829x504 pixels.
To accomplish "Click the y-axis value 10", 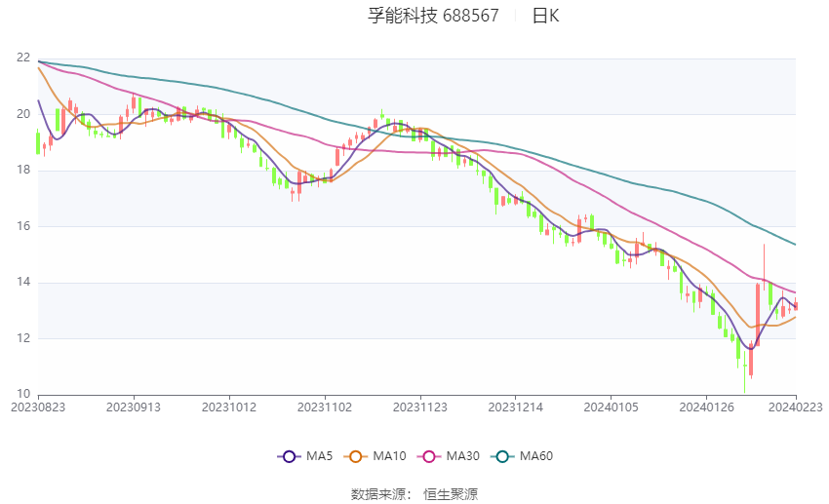I will click(23, 394).
